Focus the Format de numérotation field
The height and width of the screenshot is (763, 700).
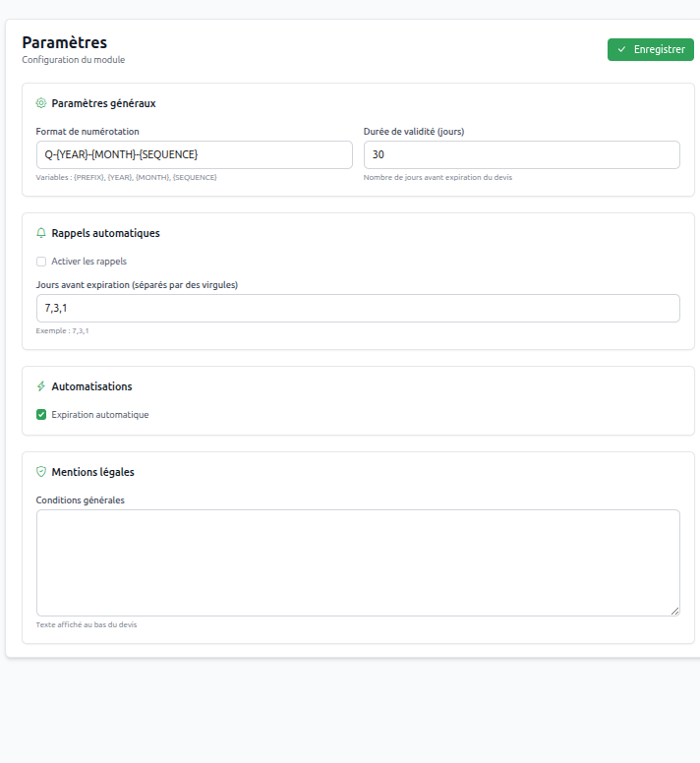coord(194,154)
